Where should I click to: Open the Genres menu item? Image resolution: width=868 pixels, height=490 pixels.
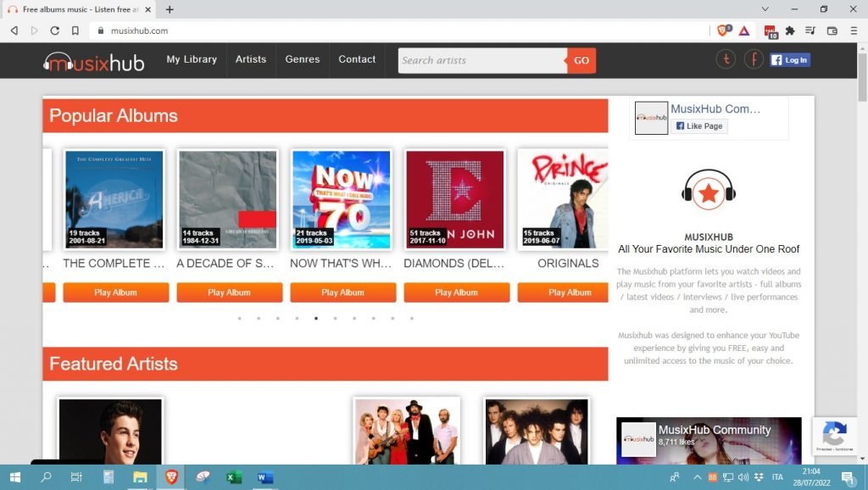(x=303, y=59)
